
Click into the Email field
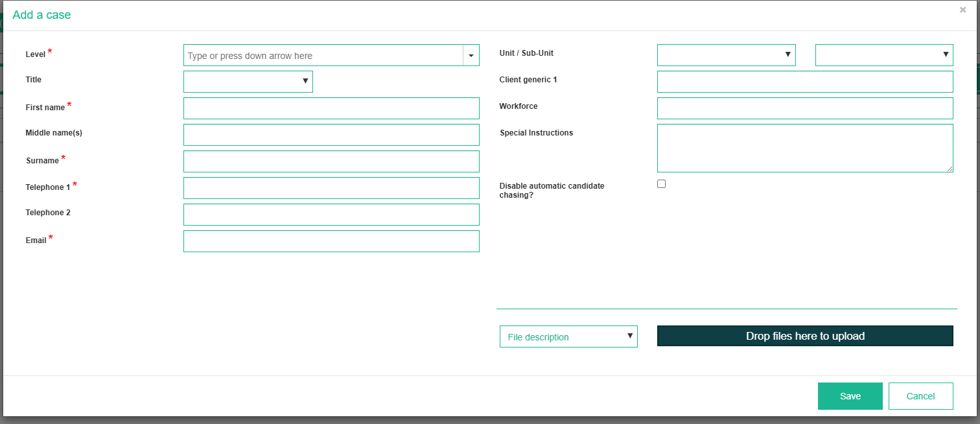coord(331,241)
